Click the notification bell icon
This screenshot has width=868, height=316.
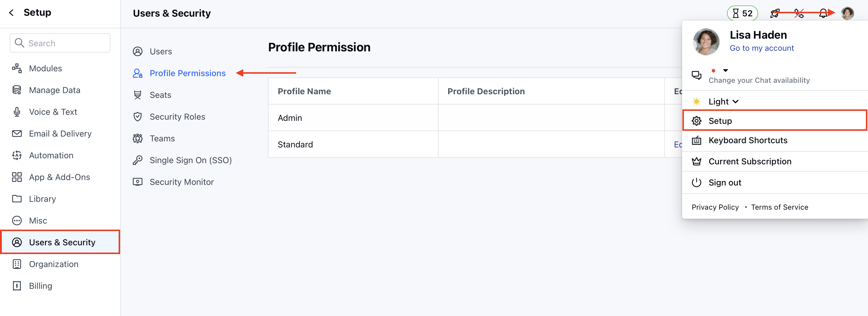pyautogui.click(x=823, y=14)
